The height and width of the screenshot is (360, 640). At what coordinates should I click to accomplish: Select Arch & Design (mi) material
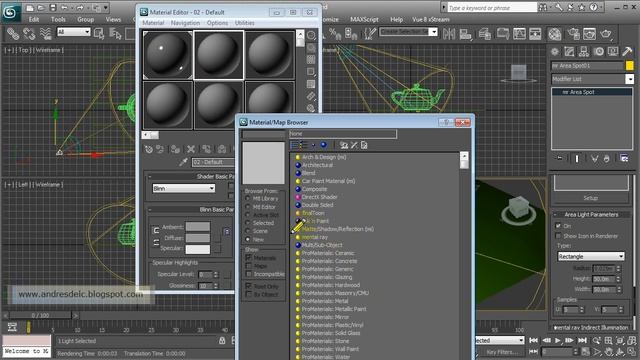point(324,157)
